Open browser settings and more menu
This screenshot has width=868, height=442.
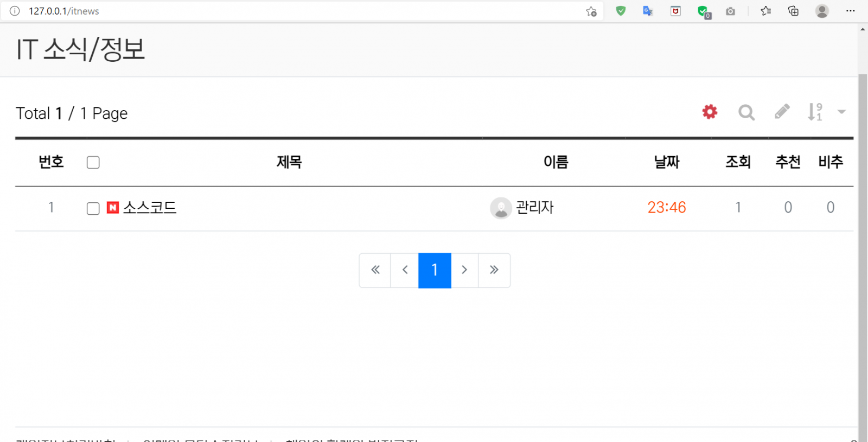point(850,11)
